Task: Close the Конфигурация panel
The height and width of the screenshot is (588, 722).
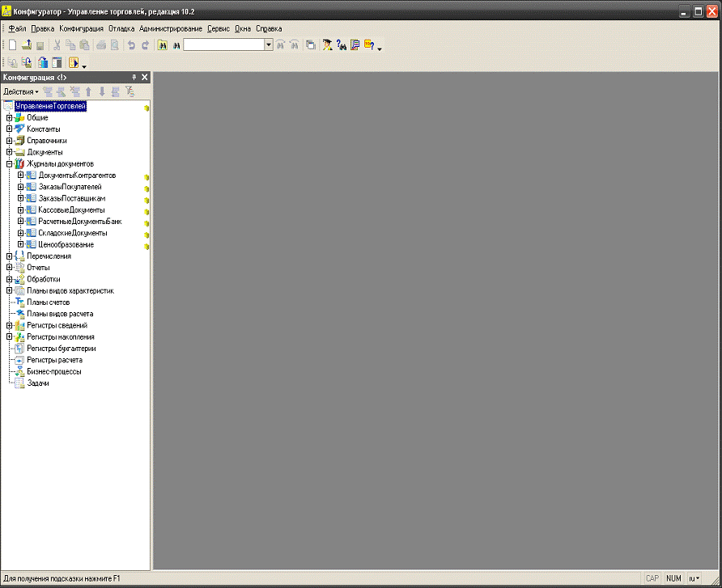Action: click(x=145, y=78)
